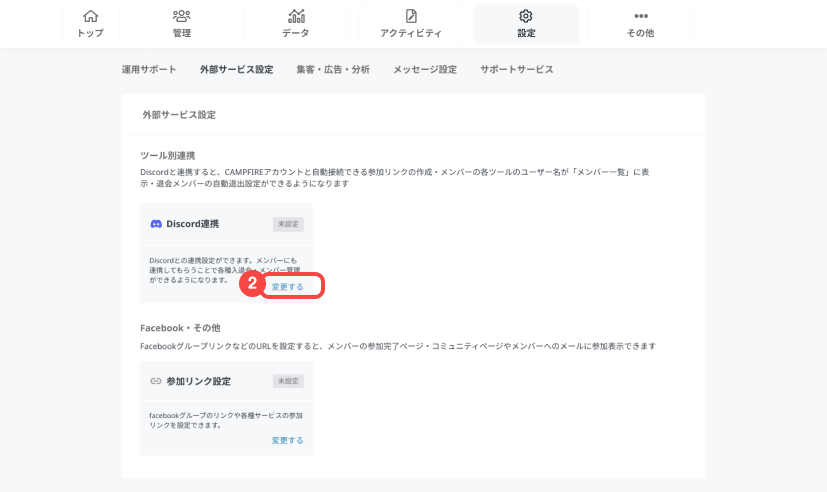Switch to the サポートサービス tab
The height and width of the screenshot is (492, 827).
[516, 70]
